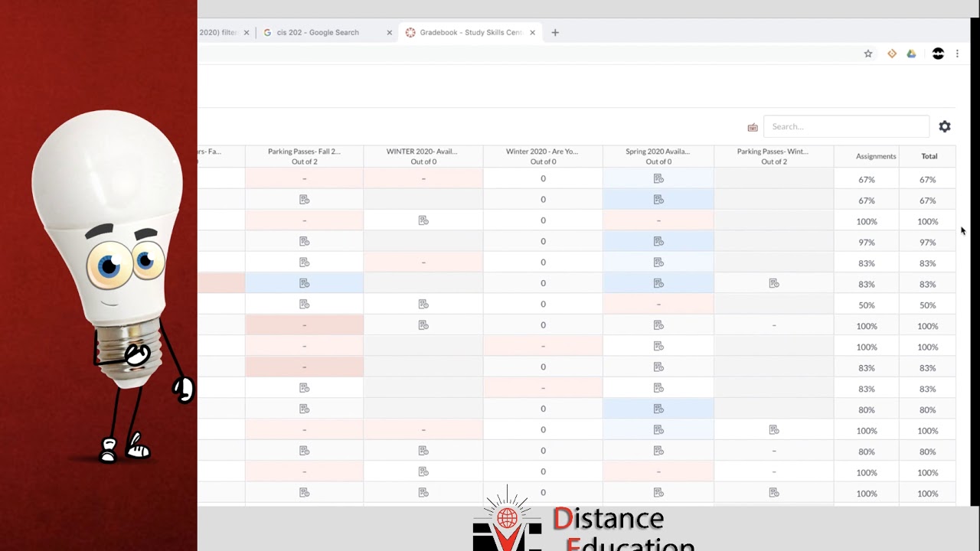Select the Total 50% cell

point(928,305)
